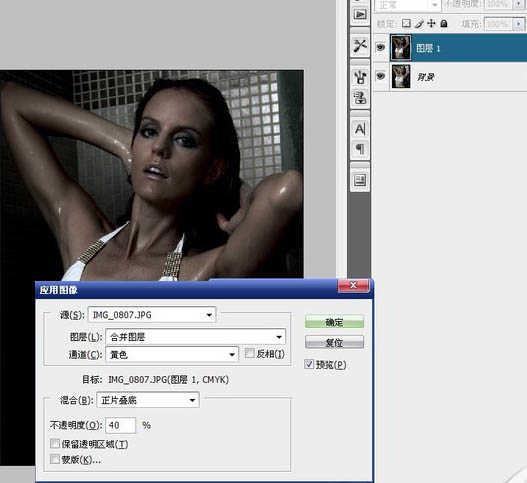Click the lock image pixels brush icon
The image size is (527, 483).
tap(419, 24)
